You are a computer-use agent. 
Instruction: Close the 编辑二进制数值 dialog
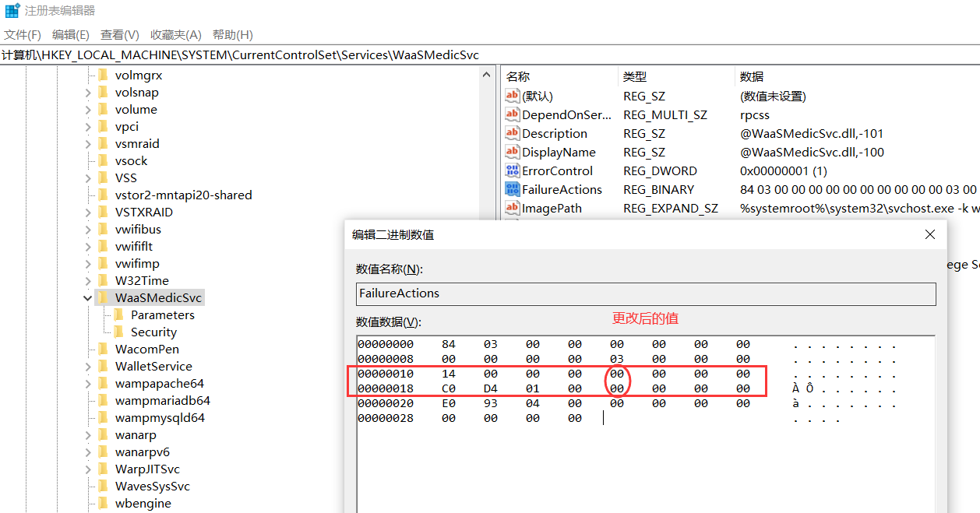point(929,234)
